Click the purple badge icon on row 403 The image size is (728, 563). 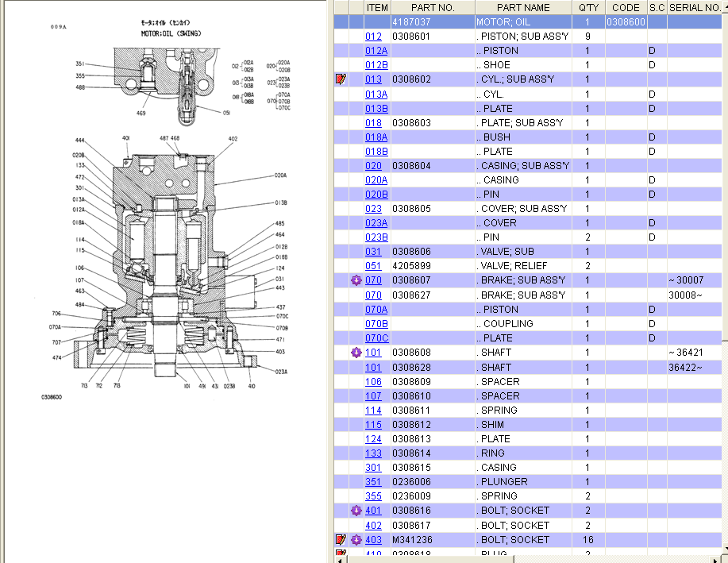[x=356, y=540]
